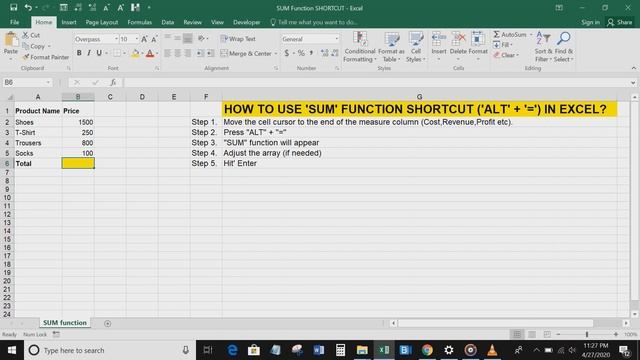Screen dimensions: 640x360
Task: Click the Tell me what you want box
Action: [314, 22]
